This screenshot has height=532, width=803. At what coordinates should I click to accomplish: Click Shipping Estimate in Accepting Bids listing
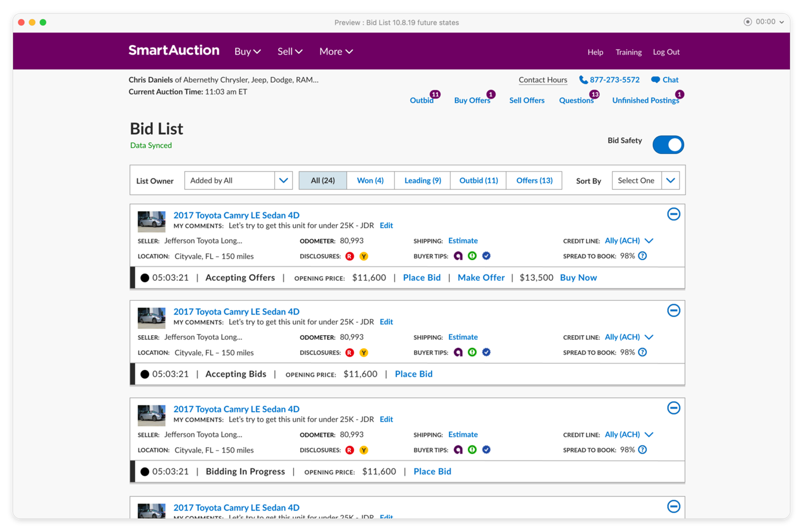[x=463, y=337]
